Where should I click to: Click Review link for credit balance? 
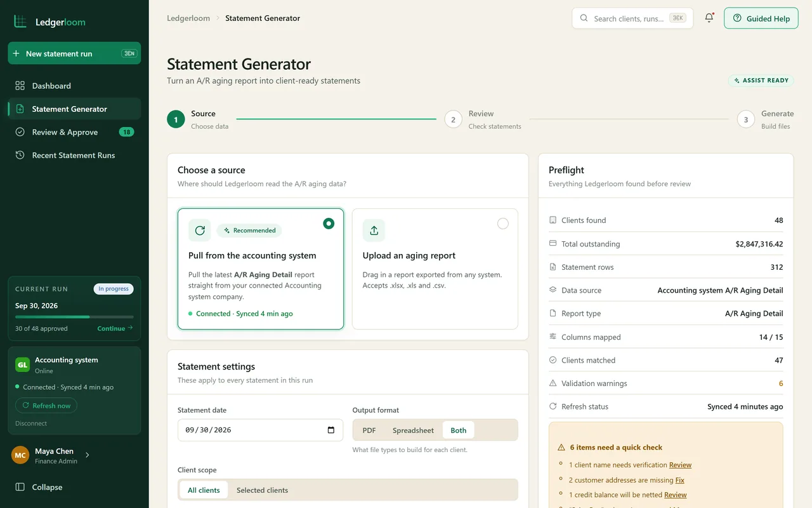pyautogui.click(x=675, y=495)
